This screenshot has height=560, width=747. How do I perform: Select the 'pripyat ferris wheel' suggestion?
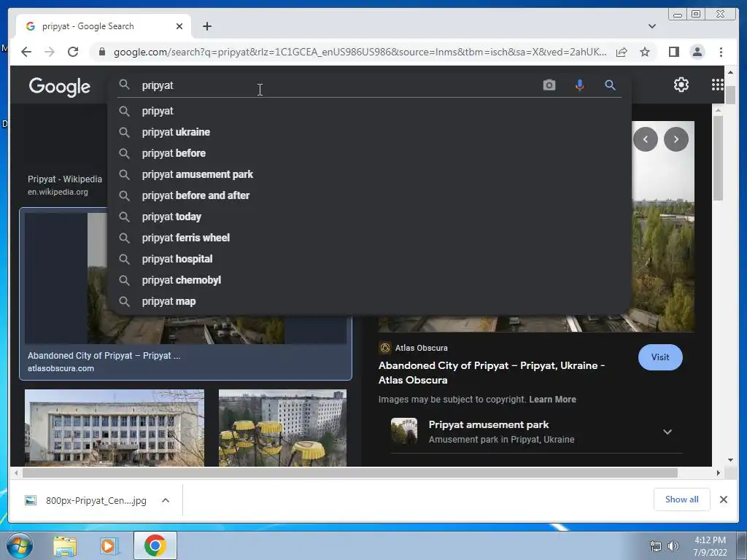click(370, 238)
